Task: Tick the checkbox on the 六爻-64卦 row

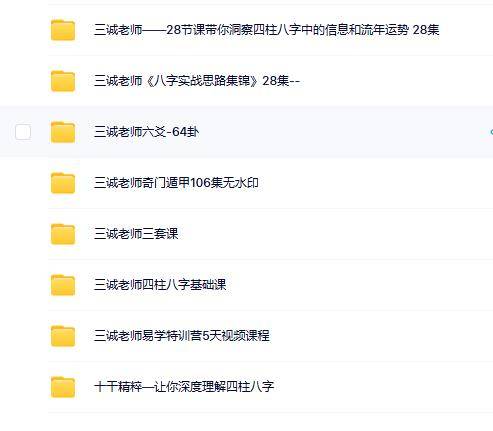Action: [23, 132]
